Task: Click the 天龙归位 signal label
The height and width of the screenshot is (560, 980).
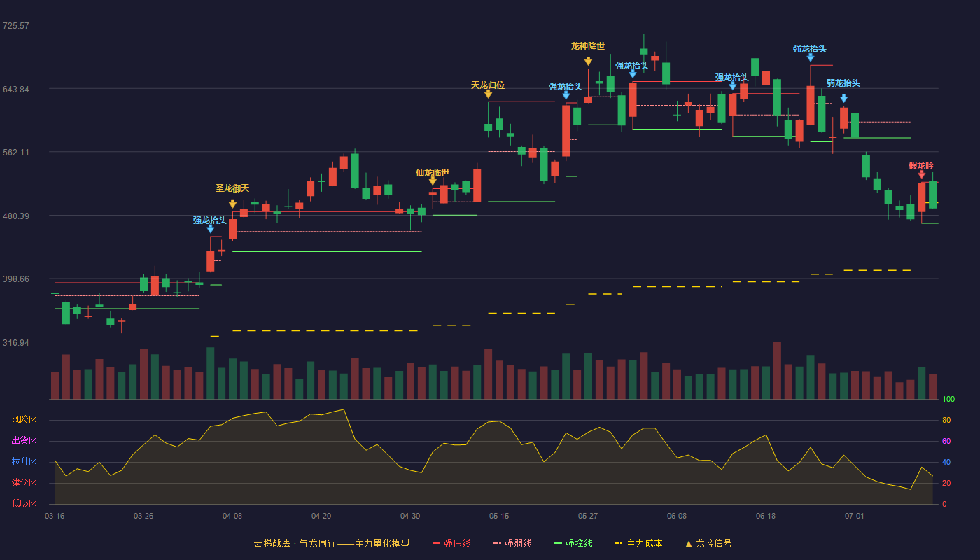Action: [488, 85]
